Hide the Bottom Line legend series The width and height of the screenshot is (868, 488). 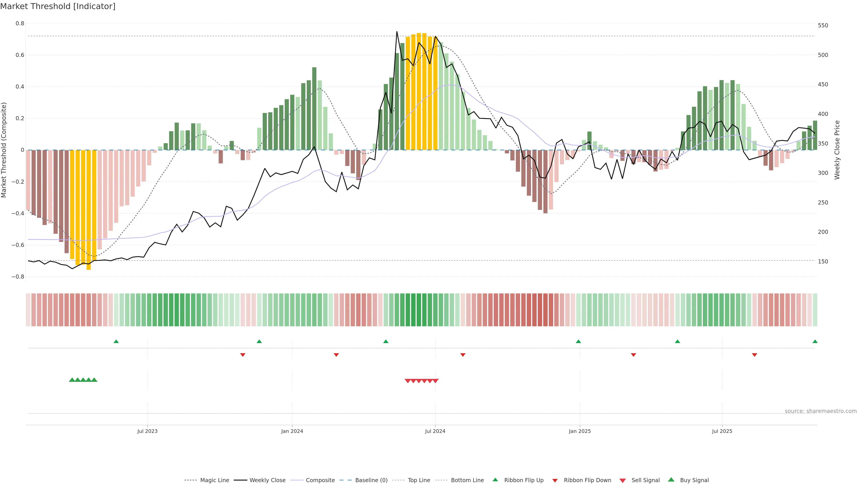(x=467, y=480)
